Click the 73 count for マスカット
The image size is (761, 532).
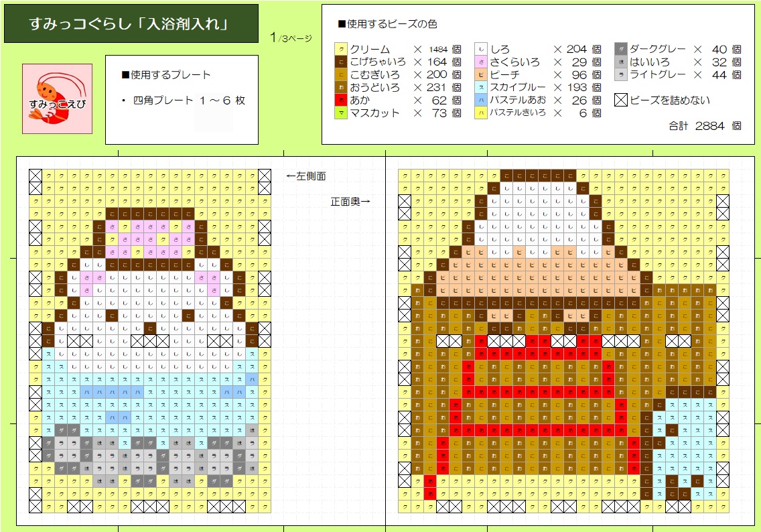pyautogui.click(x=439, y=113)
